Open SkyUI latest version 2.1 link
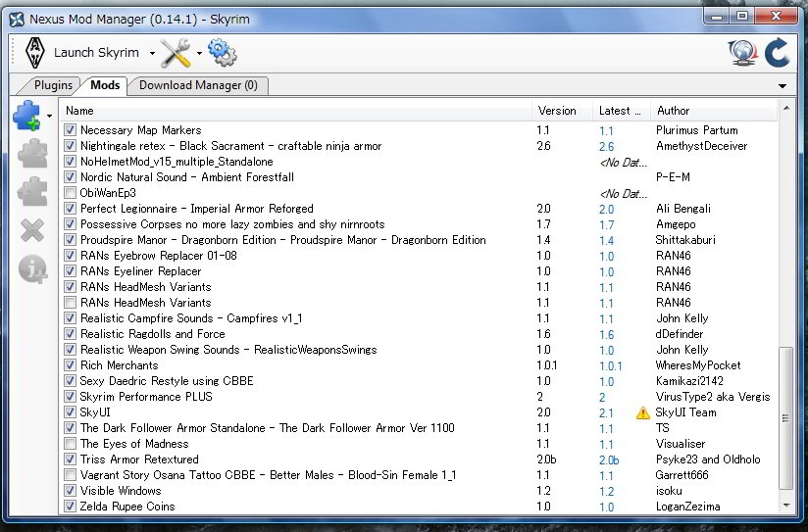 click(606, 413)
